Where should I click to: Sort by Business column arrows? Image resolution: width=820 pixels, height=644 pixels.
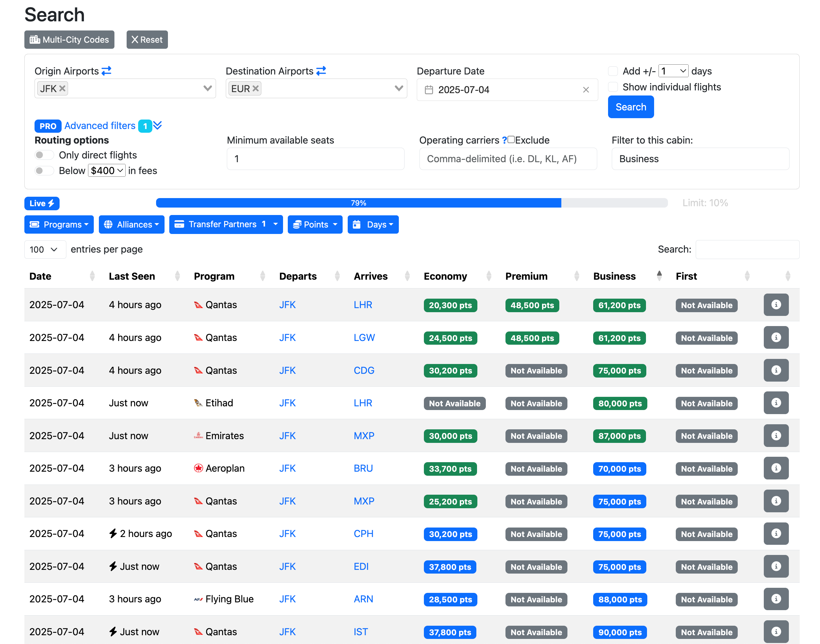point(660,276)
